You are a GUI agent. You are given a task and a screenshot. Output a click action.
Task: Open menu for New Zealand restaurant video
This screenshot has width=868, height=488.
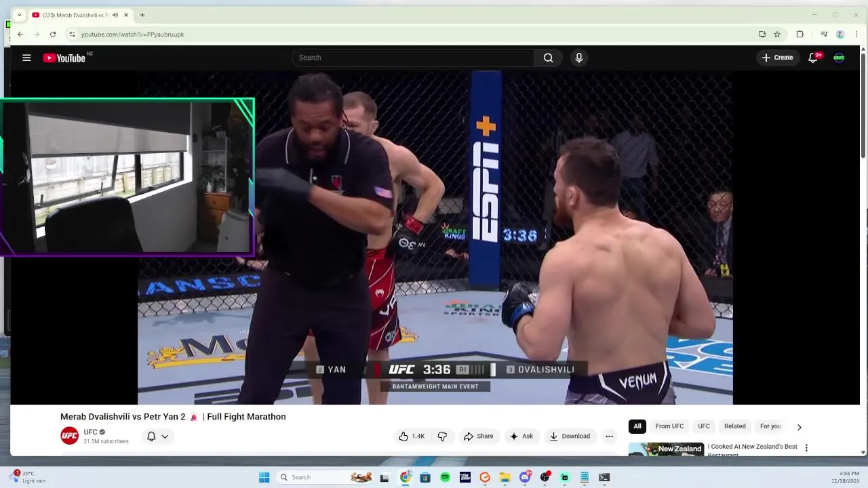pyautogui.click(x=806, y=448)
